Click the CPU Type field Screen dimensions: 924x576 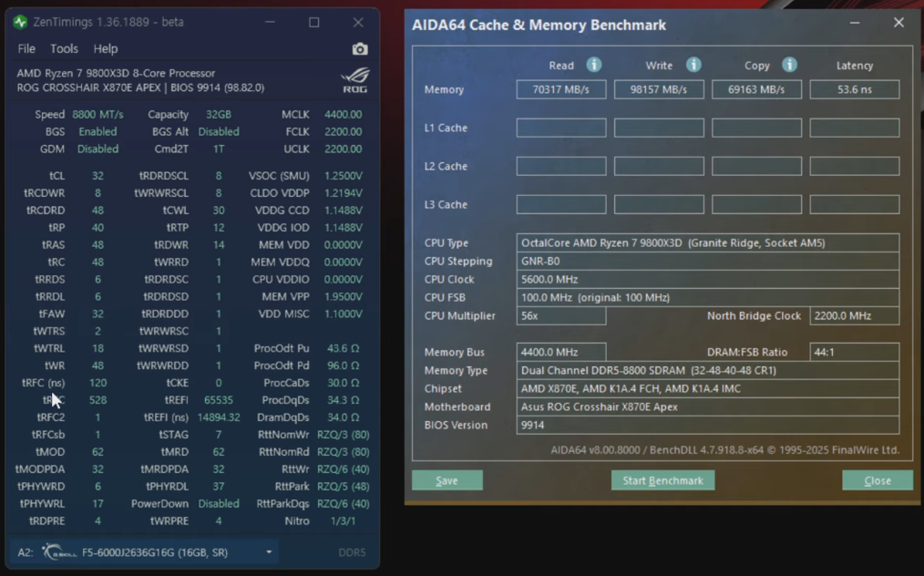tap(708, 243)
